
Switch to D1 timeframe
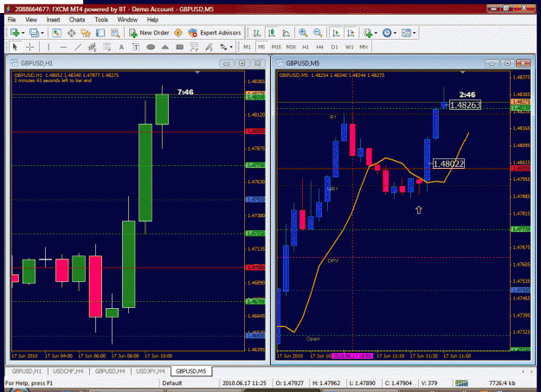click(x=334, y=47)
